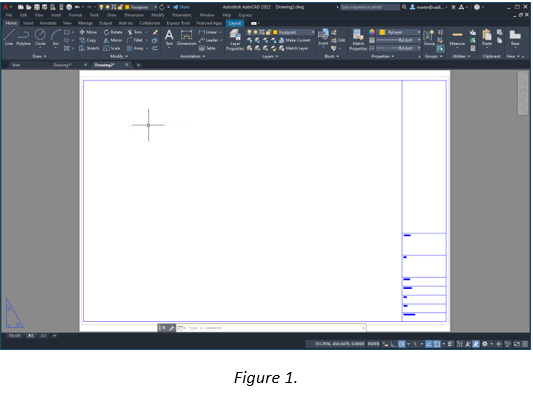Toggle lineweight display in status bar
The width and height of the screenshot is (533, 393).
point(450,344)
